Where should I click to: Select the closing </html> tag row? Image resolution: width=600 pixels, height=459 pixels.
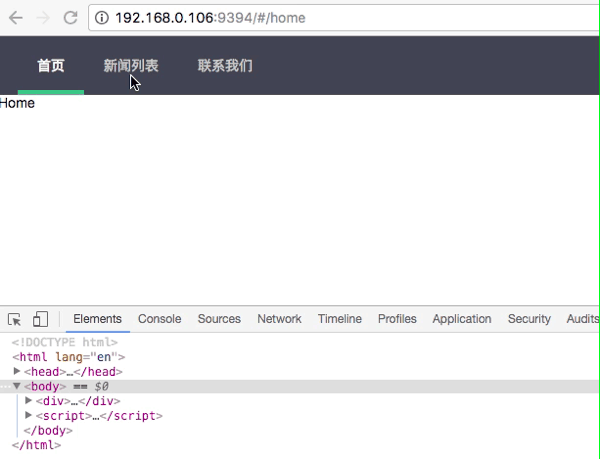pos(36,445)
